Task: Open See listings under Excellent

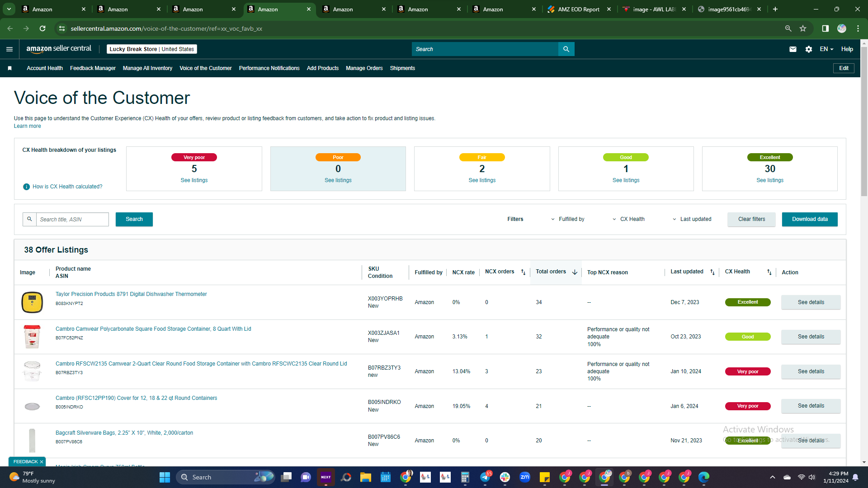Action: pos(770,180)
